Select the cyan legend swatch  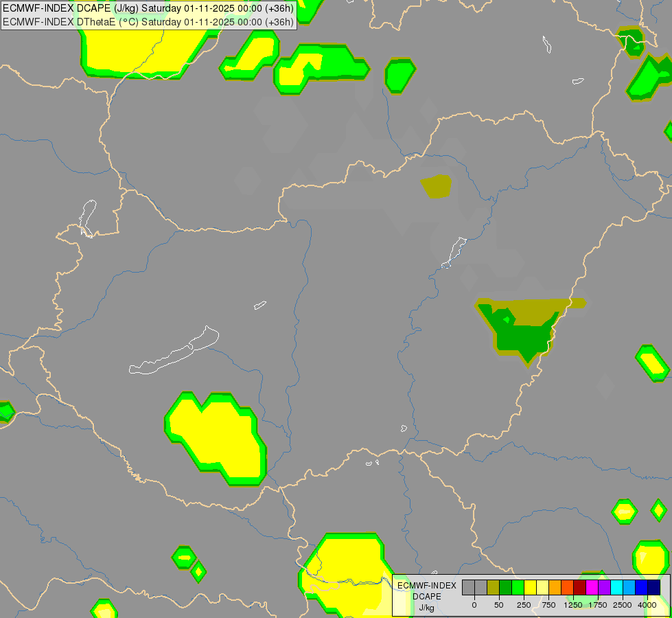(616, 587)
